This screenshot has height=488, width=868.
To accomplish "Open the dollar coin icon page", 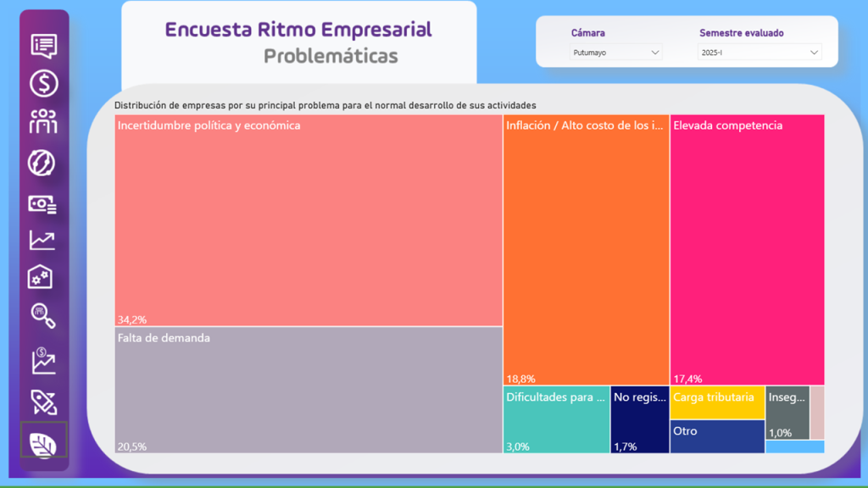I will (x=43, y=83).
